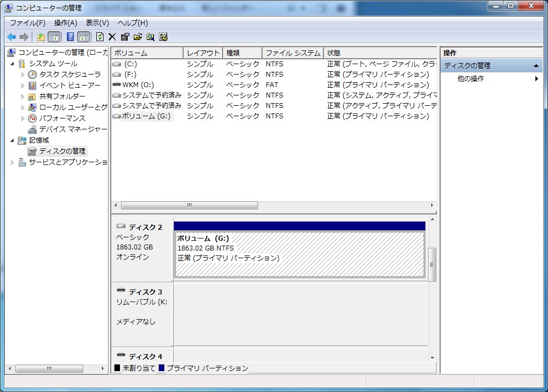Open the 操作(A) menu

pyautogui.click(x=65, y=23)
